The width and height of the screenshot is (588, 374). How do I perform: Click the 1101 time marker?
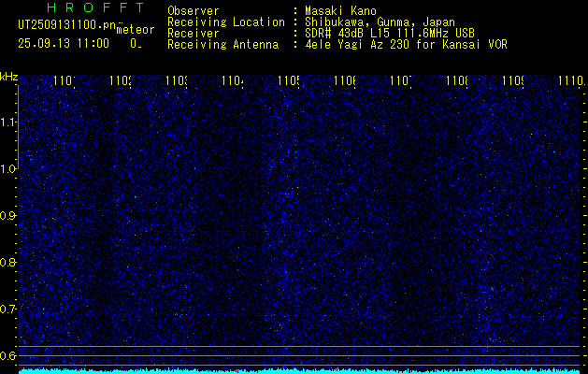click(65, 80)
